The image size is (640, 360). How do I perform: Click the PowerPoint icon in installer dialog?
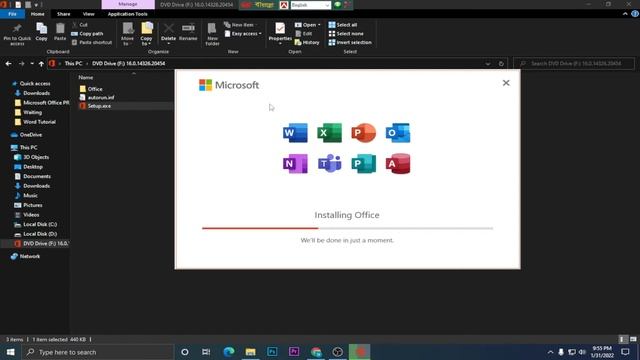point(363,133)
